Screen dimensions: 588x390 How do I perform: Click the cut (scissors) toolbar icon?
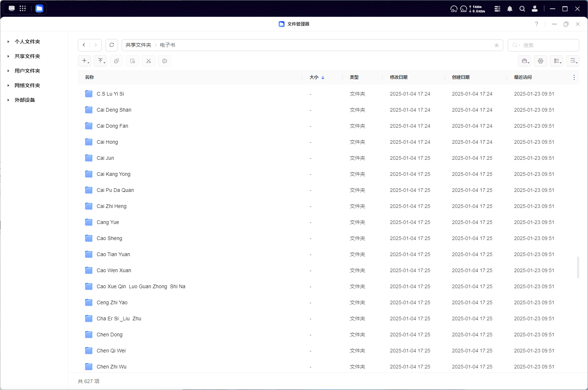149,61
